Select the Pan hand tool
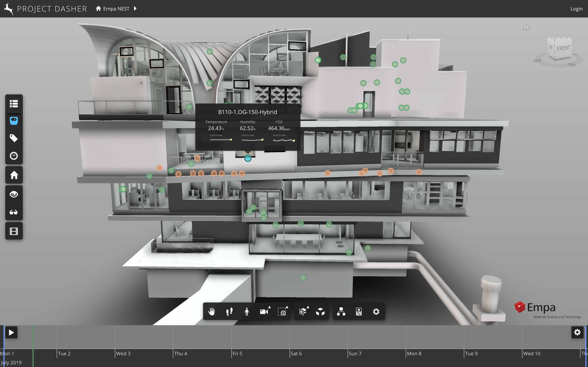Screen dimensions: 588x367 click(x=212, y=311)
